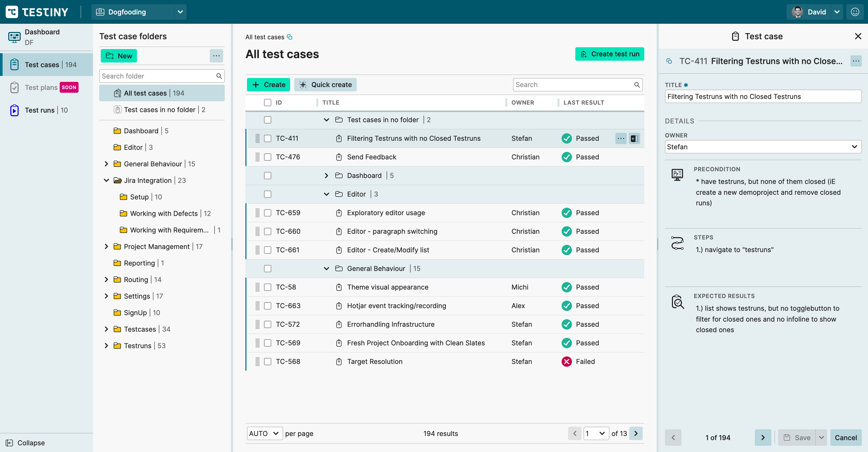This screenshot has width=868, height=452.
Task: Collapse the General Behaviour group in table
Action: [326, 268]
